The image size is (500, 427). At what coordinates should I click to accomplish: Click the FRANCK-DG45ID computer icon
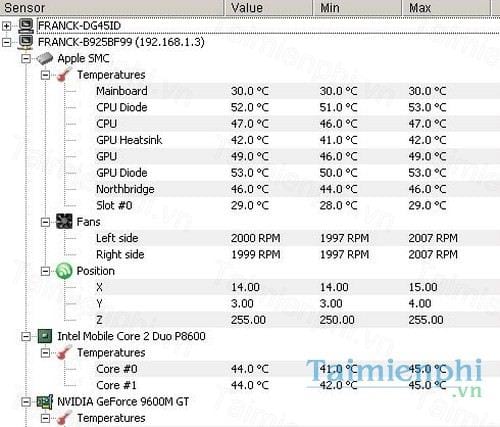[26, 26]
